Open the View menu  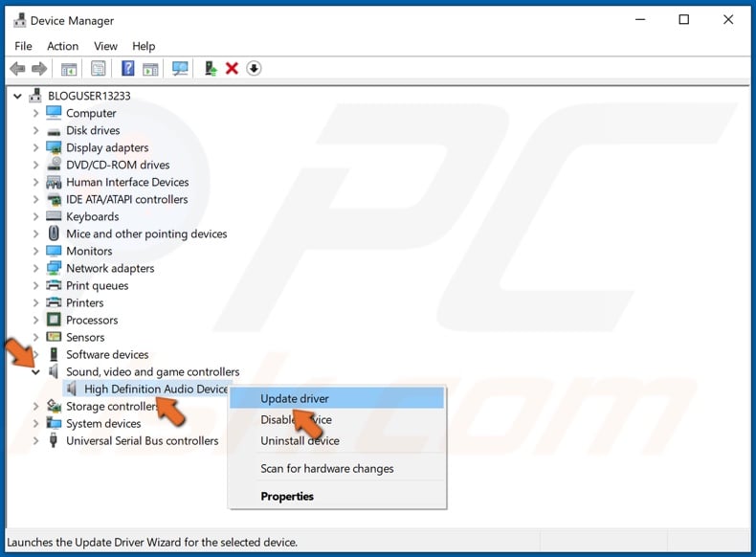pos(105,46)
